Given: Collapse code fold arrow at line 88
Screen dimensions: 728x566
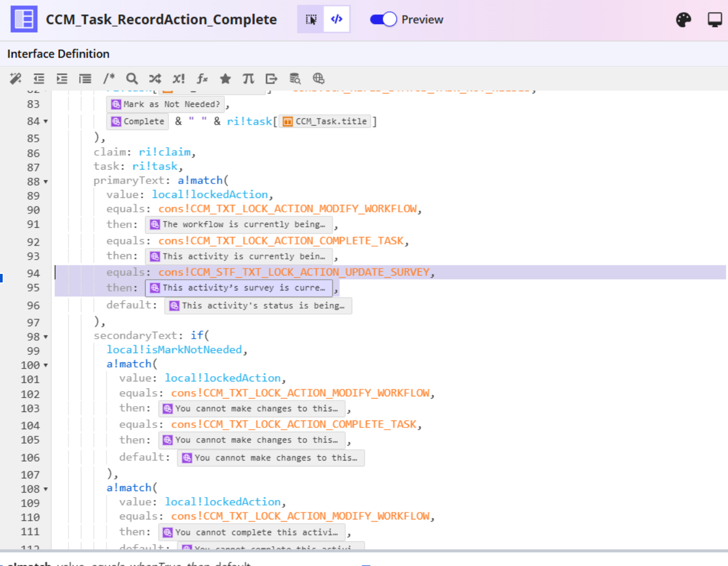Looking at the screenshot, I should (45, 182).
